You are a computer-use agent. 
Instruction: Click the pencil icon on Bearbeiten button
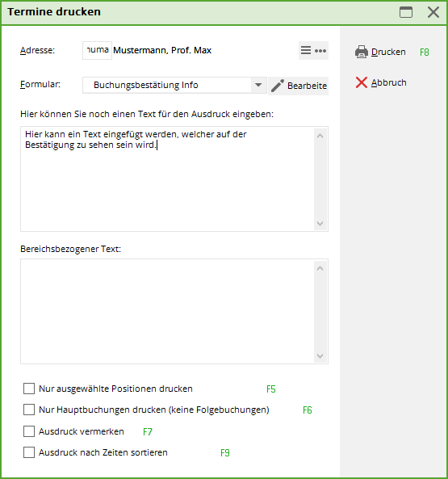278,86
